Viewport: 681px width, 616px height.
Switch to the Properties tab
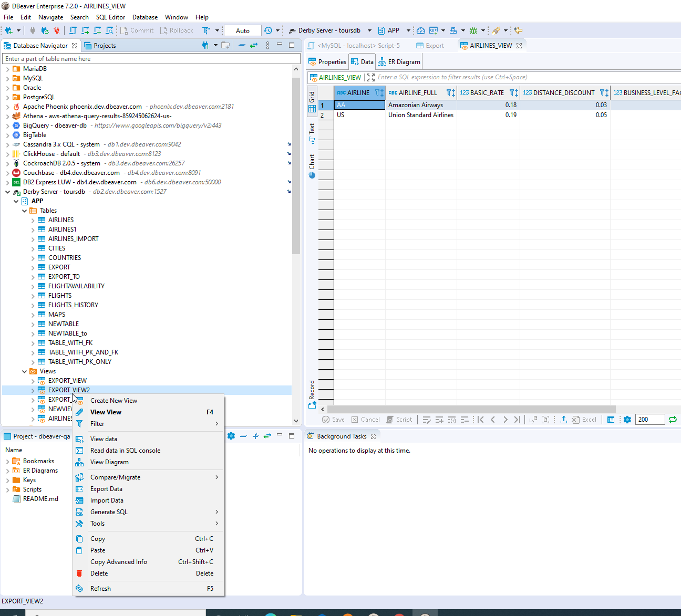tap(327, 62)
